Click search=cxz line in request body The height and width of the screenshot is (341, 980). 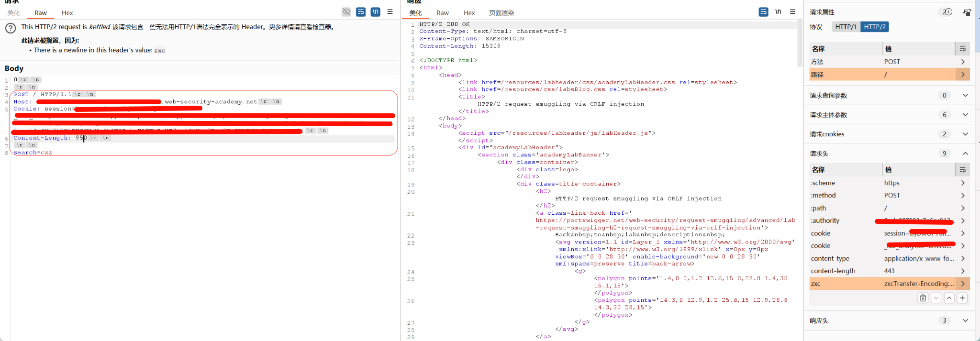tap(33, 153)
